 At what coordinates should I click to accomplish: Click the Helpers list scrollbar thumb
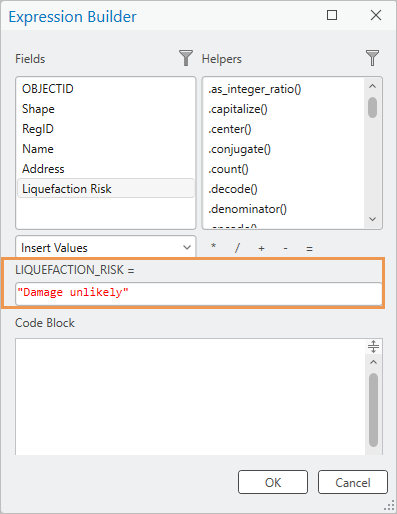tap(373, 107)
